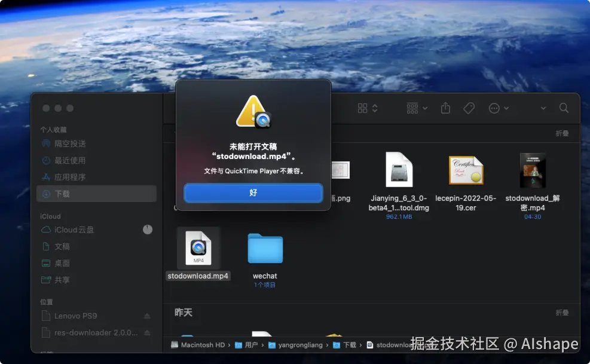The image size is (590, 364).
Task: Click the Finder search magnifier icon
Action: (564, 108)
